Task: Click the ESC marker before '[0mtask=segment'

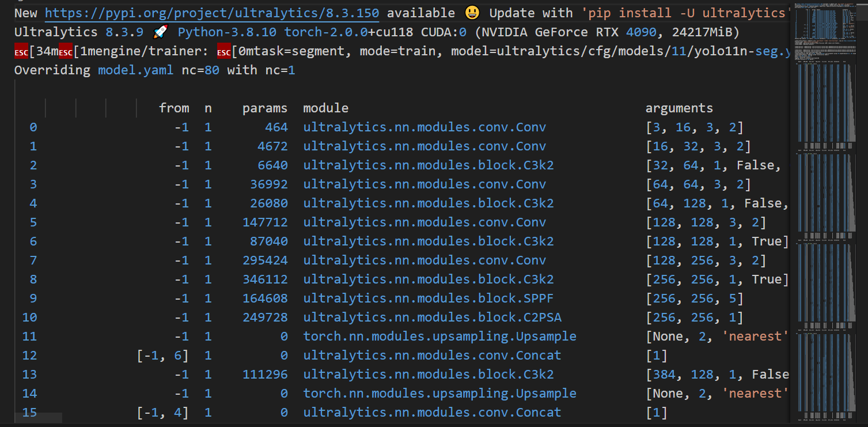Action: (225, 51)
